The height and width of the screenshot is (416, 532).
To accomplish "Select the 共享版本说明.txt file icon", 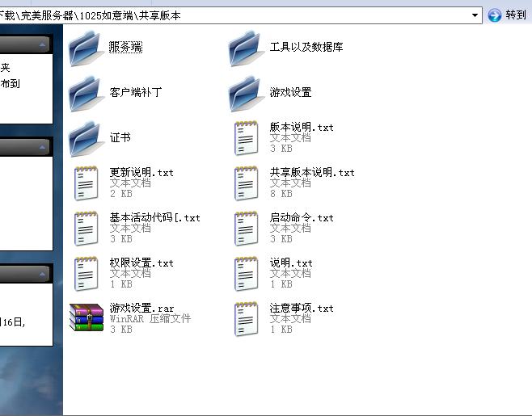I will [246, 184].
